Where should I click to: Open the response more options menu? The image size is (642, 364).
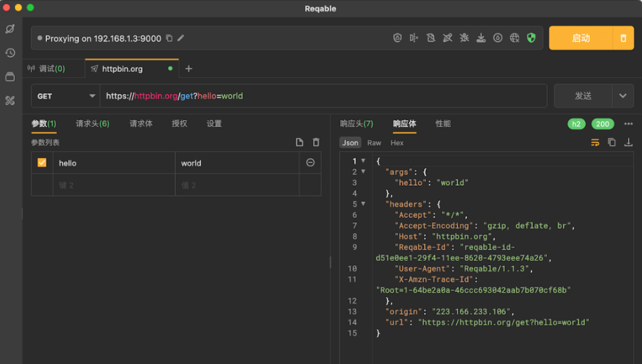(x=629, y=124)
